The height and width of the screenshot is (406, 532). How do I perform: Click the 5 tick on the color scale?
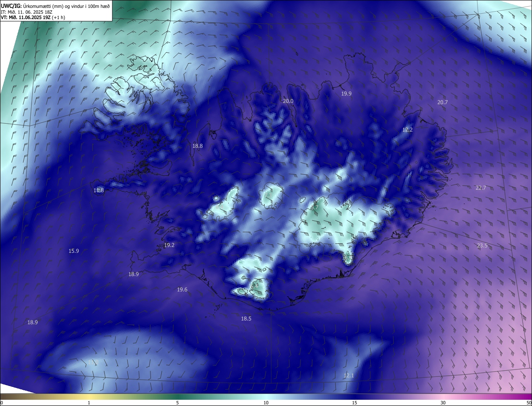177,403
